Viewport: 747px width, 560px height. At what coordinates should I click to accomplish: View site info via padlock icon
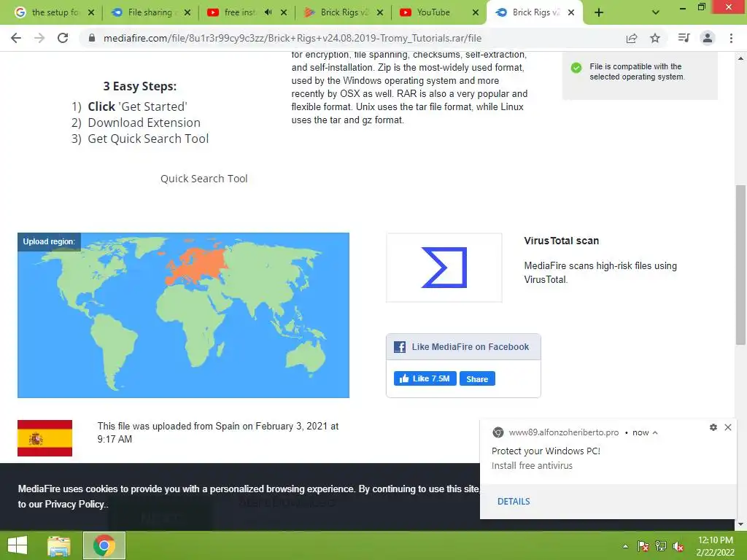click(92, 38)
